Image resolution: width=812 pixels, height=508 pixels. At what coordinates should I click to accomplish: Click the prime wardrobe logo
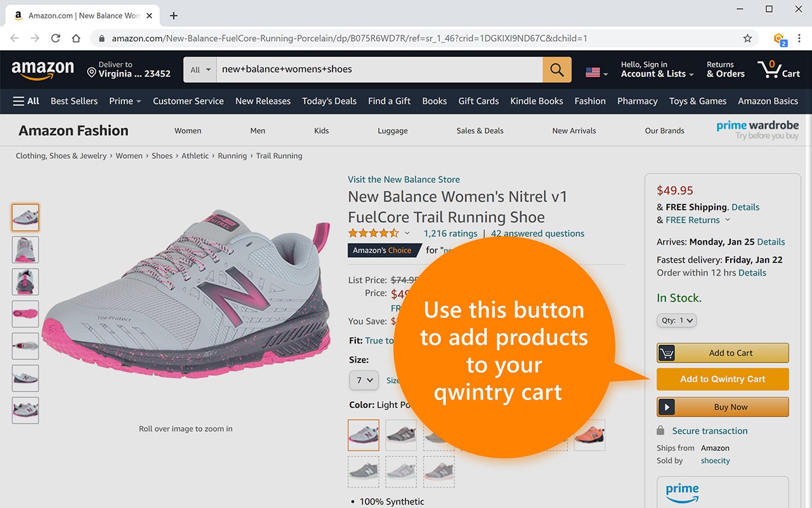(757, 130)
